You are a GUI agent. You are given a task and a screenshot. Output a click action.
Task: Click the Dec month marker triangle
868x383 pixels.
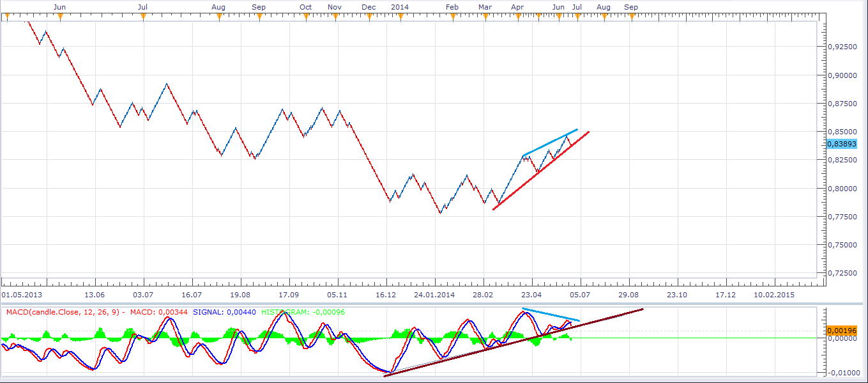point(369,17)
